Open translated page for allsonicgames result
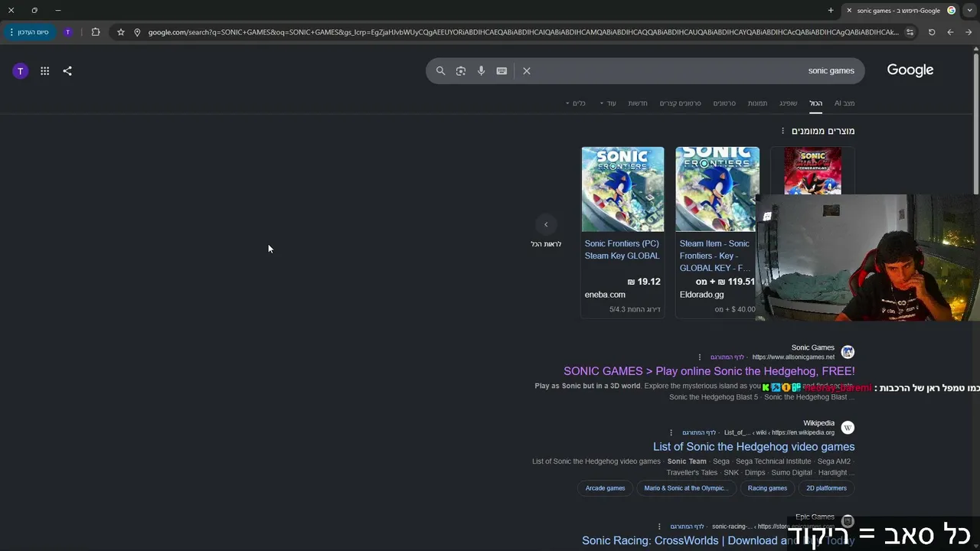Screen dimensions: 980x551 click(727, 357)
